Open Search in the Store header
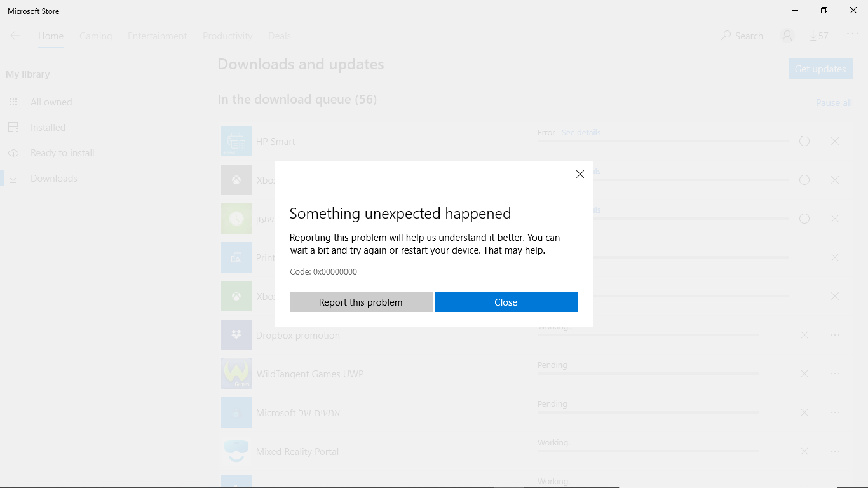This screenshot has width=868, height=488. coord(742,36)
